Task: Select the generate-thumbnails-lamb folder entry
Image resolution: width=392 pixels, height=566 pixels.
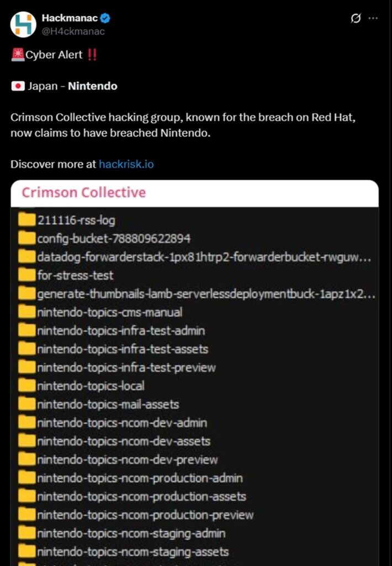Action: pyautogui.click(x=205, y=294)
